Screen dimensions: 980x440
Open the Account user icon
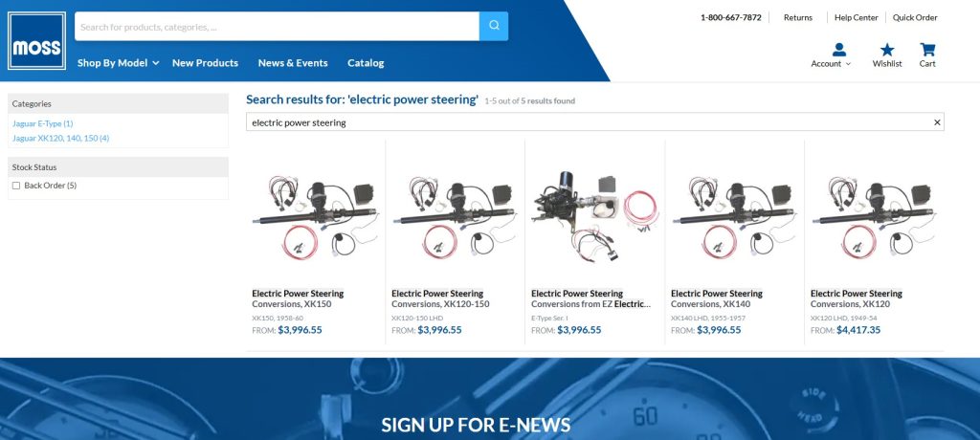[x=838, y=50]
